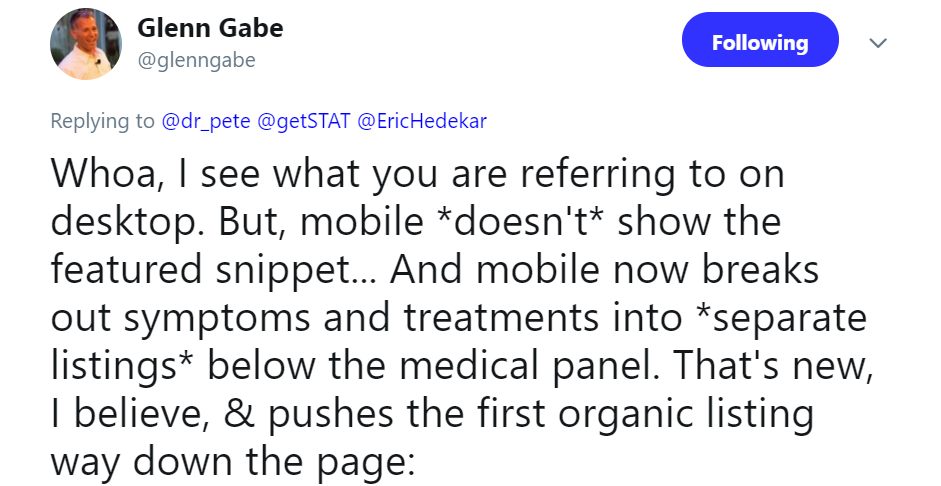This screenshot has height=486, width=941.
Task: Open the @dr_pete mention link
Action: click(206, 121)
